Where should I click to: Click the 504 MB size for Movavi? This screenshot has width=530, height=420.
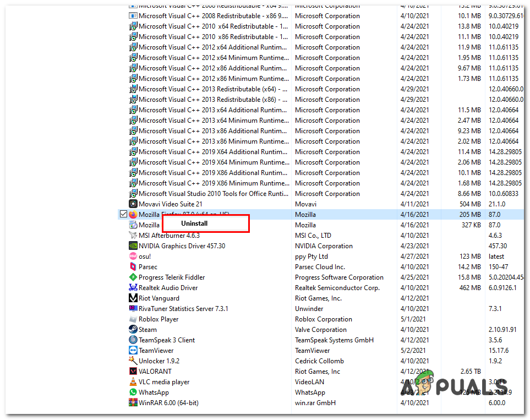[x=470, y=204]
